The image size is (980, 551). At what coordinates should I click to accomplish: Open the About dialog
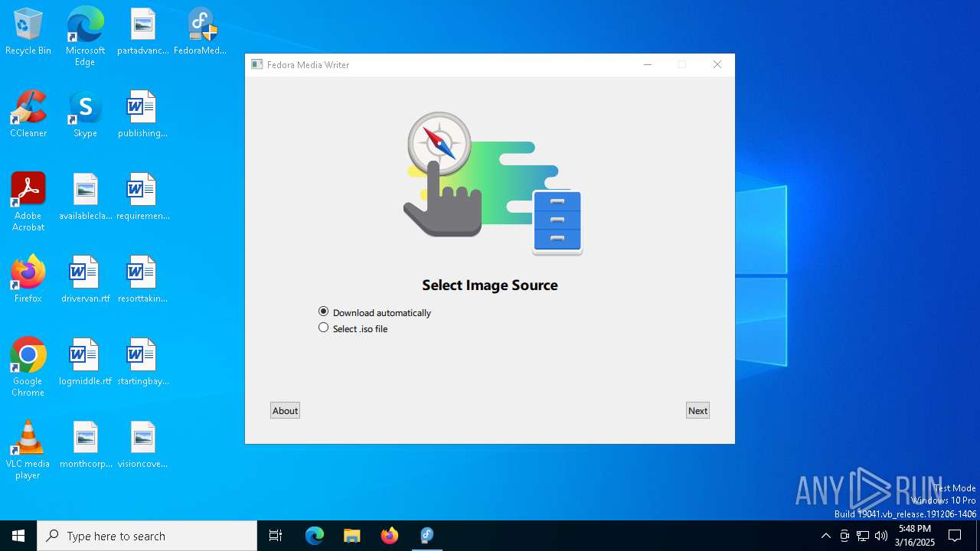tap(285, 410)
